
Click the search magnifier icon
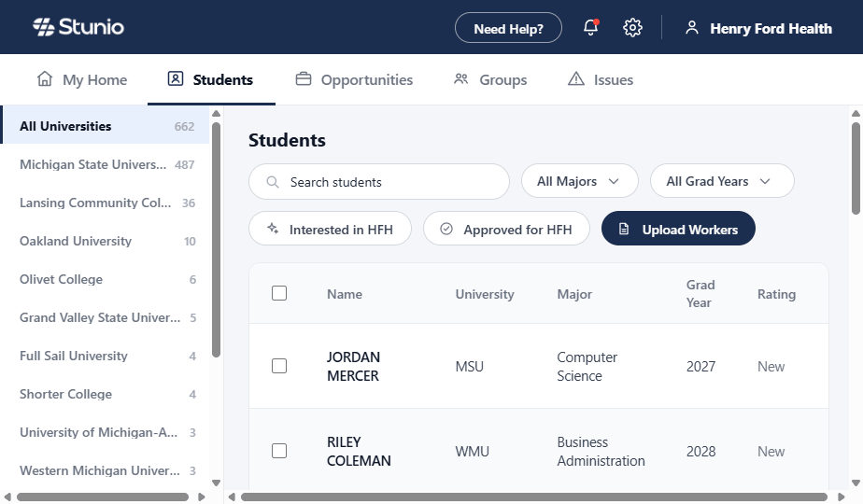tap(273, 182)
